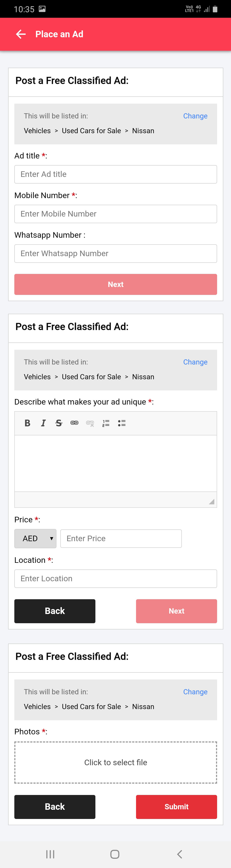Click Change link above Photos section
The image size is (231, 868).
tap(195, 692)
